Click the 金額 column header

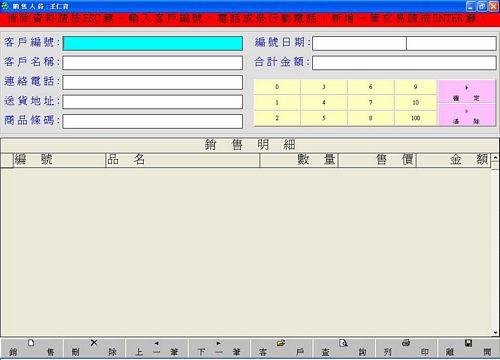454,160
